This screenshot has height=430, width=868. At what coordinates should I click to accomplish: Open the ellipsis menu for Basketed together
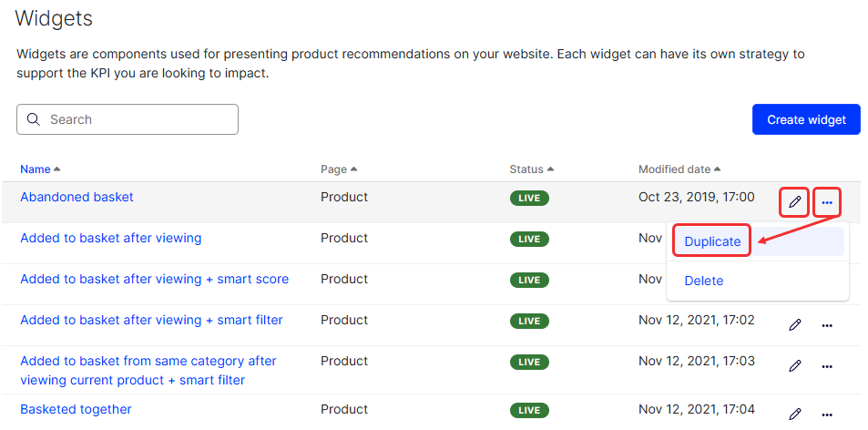pos(827,415)
